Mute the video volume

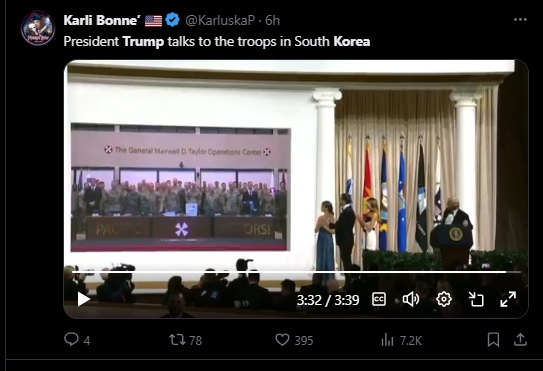tap(411, 299)
